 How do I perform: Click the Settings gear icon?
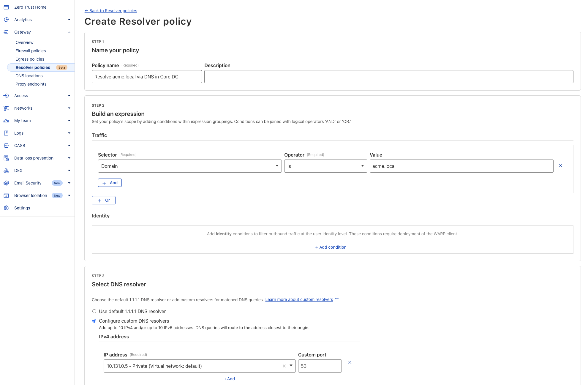point(6,208)
